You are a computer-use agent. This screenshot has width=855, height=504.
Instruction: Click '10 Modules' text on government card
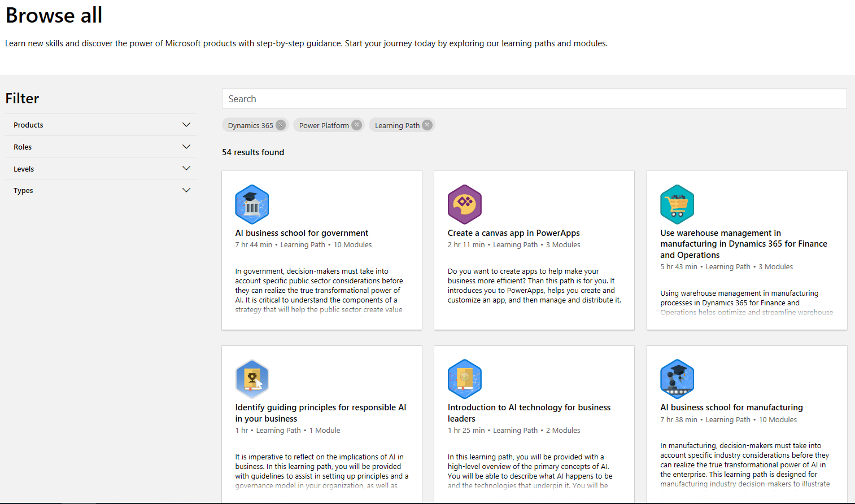click(352, 245)
